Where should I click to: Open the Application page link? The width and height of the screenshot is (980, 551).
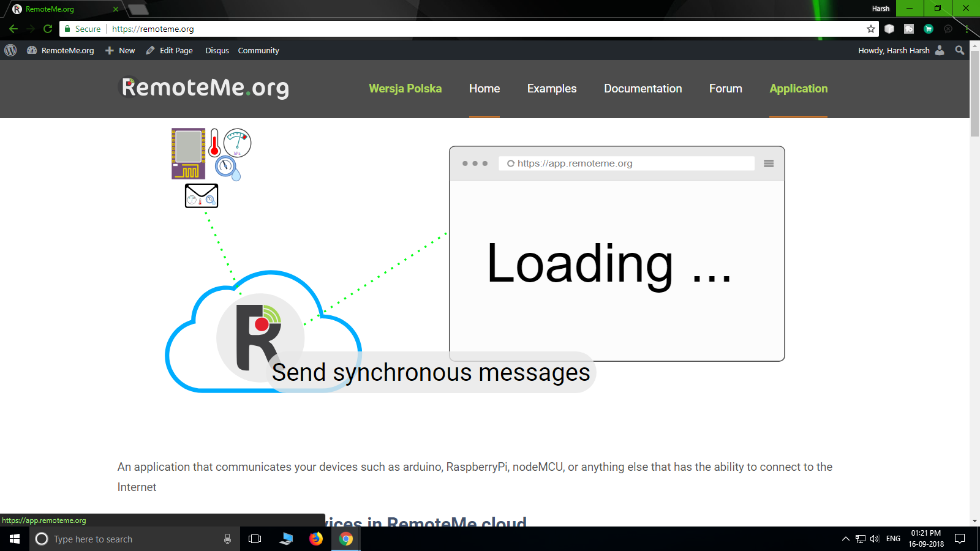click(x=798, y=88)
